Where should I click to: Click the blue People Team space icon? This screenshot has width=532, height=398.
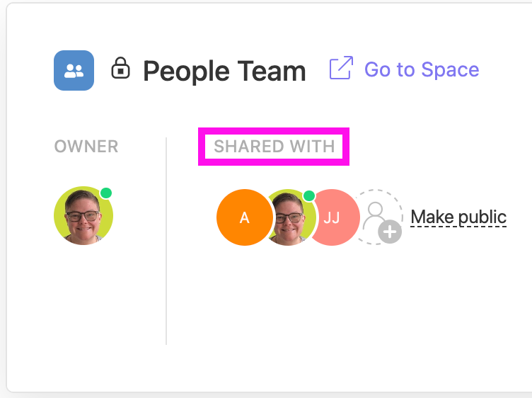(74, 70)
